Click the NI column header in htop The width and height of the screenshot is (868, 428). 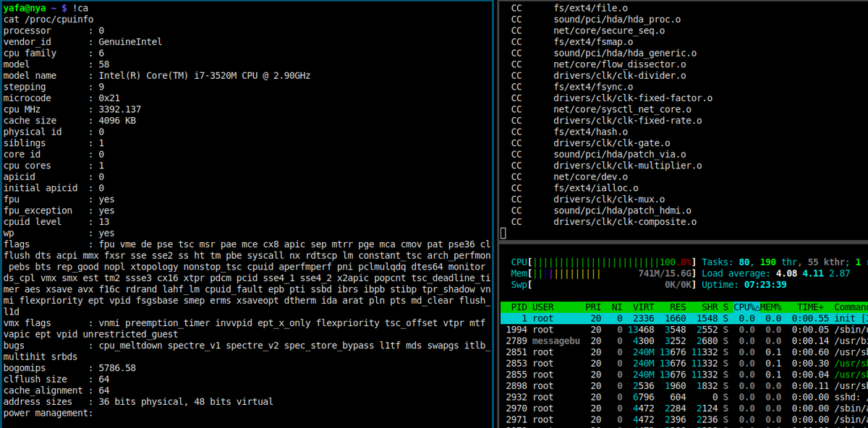[617, 307]
